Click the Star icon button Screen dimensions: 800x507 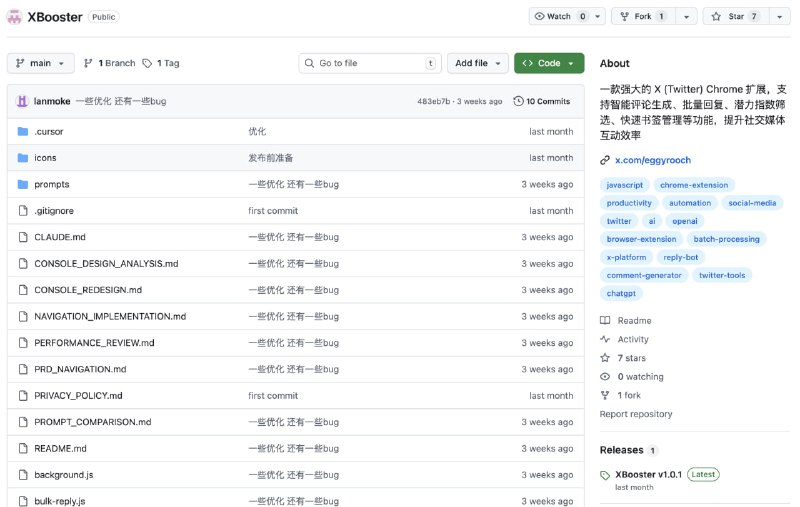716,16
